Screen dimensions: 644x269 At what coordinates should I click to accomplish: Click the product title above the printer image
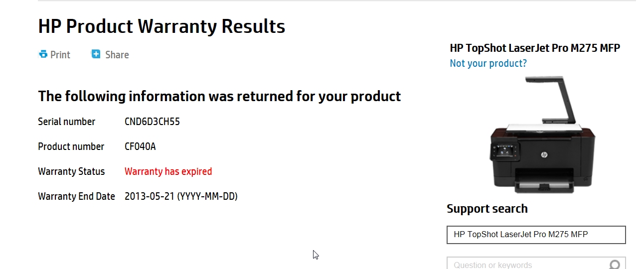(x=535, y=48)
